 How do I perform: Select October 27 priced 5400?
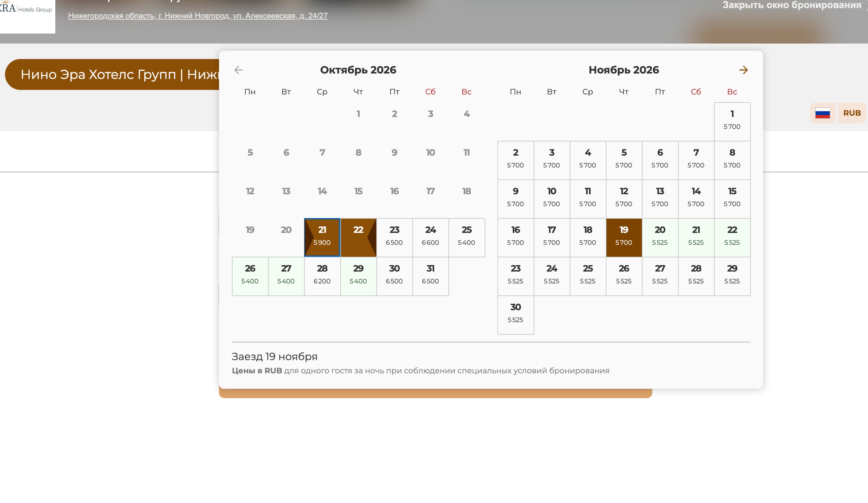(286, 276)
